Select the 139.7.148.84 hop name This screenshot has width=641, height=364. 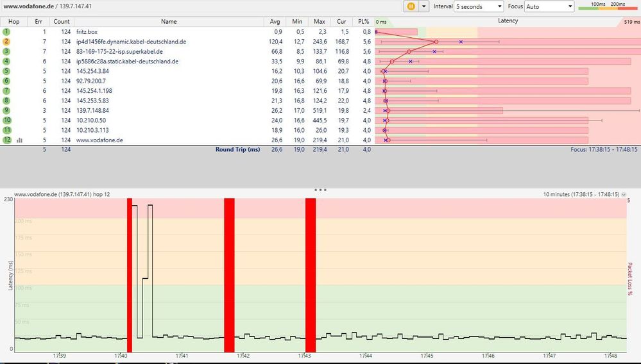coord(92,110)
